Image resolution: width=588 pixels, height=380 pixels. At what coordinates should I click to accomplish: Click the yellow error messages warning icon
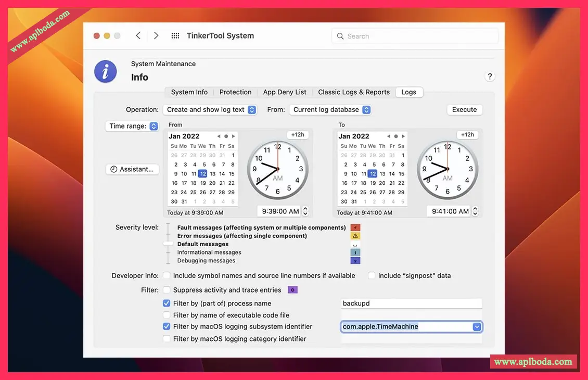[x=355, y=236]
